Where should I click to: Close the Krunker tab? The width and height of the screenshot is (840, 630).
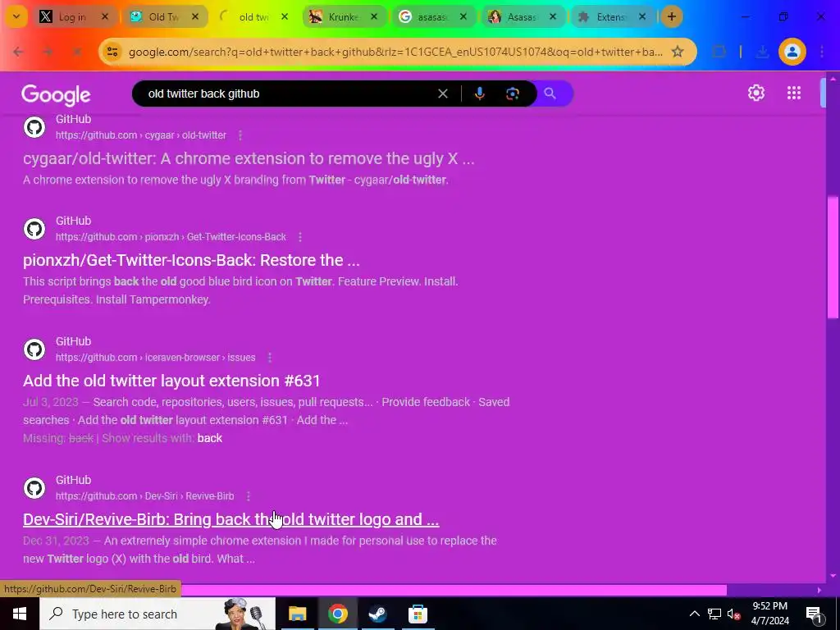point(374,17)
